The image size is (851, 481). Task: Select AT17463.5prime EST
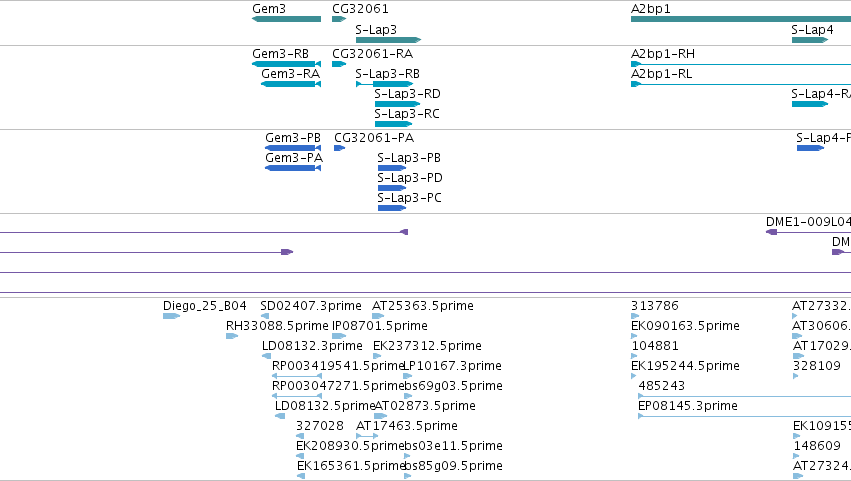pyautogui.click(x=367, y=436)
